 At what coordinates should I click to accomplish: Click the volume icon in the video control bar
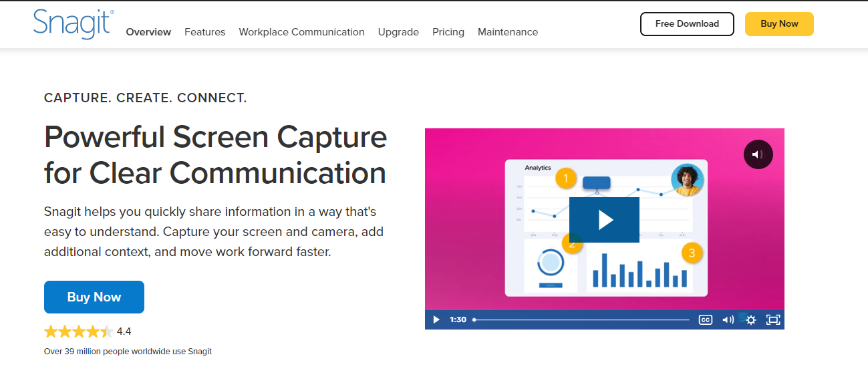(x=728, y=319)
